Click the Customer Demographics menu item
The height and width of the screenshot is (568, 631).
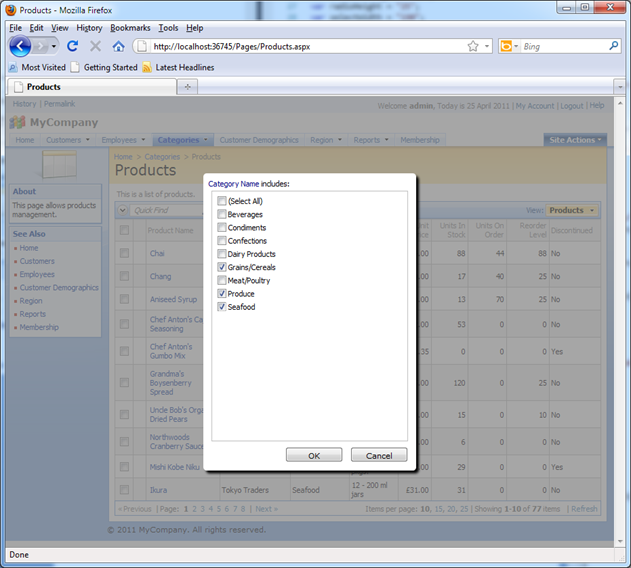pyautogui.click(x=259, y=140)
